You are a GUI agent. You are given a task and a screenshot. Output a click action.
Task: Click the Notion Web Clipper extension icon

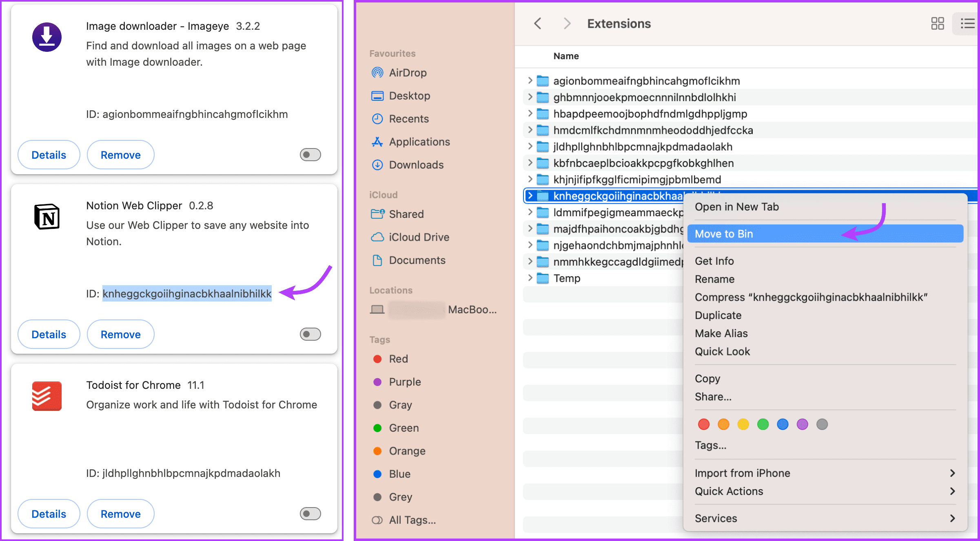point(47,217)
